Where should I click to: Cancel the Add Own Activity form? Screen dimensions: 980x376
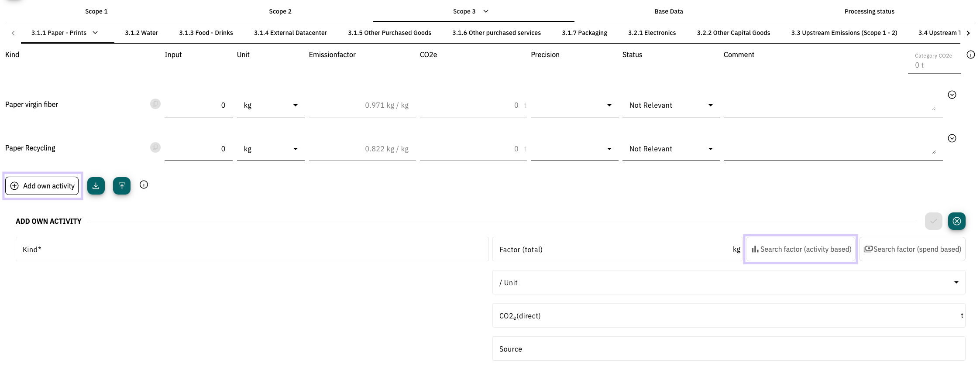click(956, 221)
